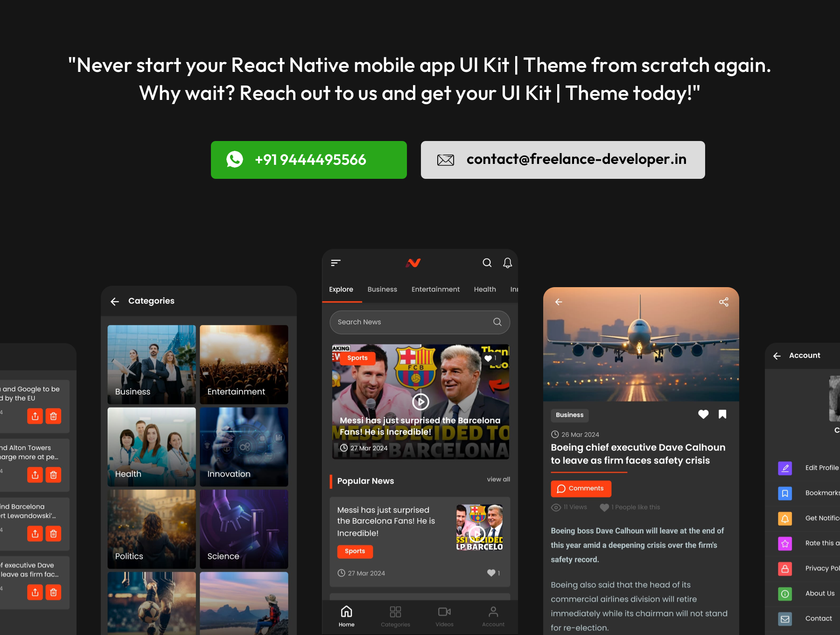Image resolution: width=840 pixels, height=635 pixels.
Task: Open Comments on the Boeing article
Action: 581,488
